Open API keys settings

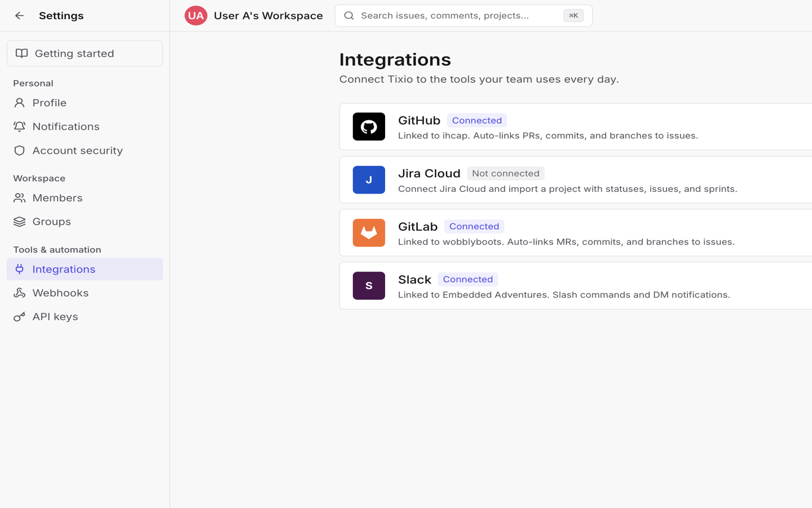(x=85, y=317)
